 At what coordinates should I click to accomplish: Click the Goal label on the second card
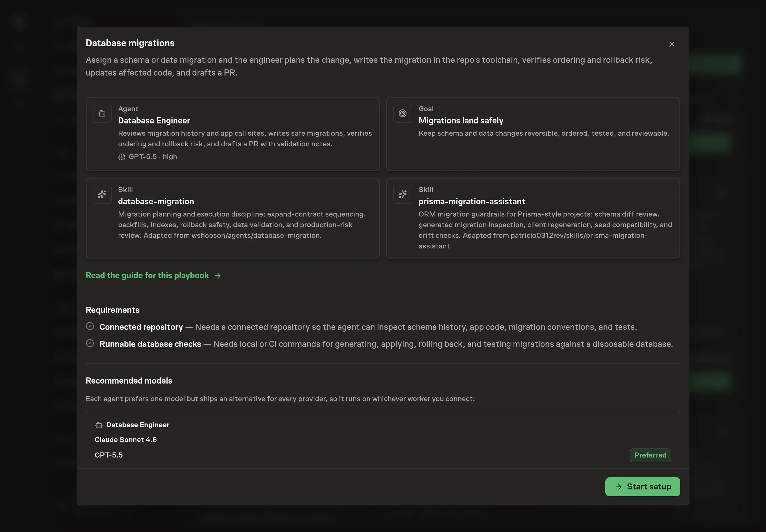tap(426, 109)
